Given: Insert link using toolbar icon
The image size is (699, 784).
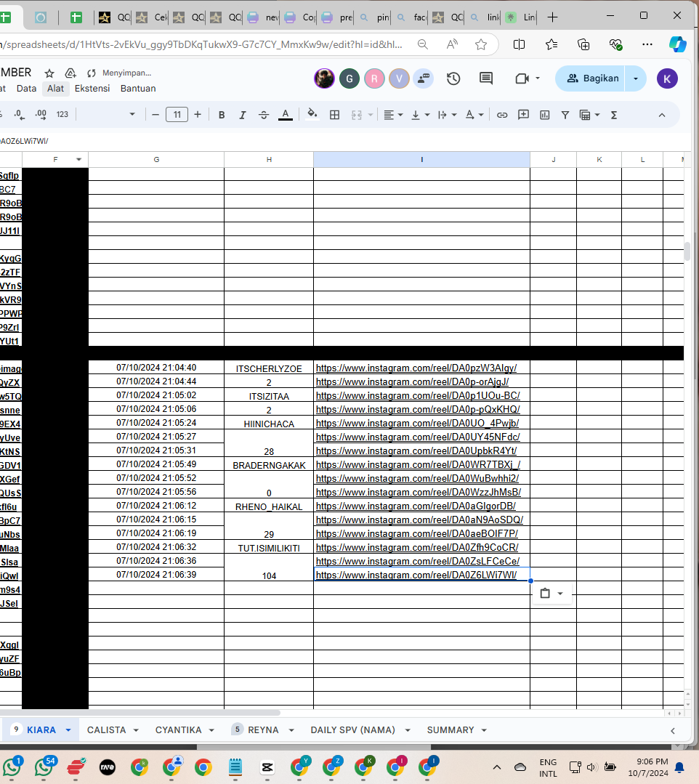Looking at the screenshot, I should [x=502, y=115].
